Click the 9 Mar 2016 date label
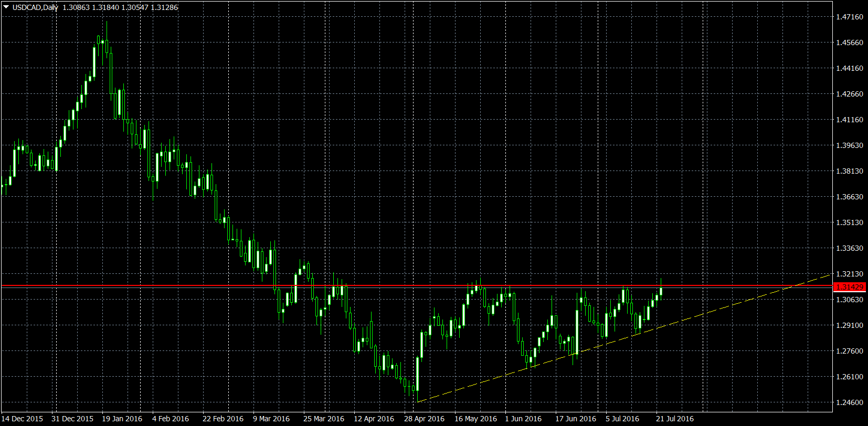This screenshot has width=868, height=426. pos(271,419)
